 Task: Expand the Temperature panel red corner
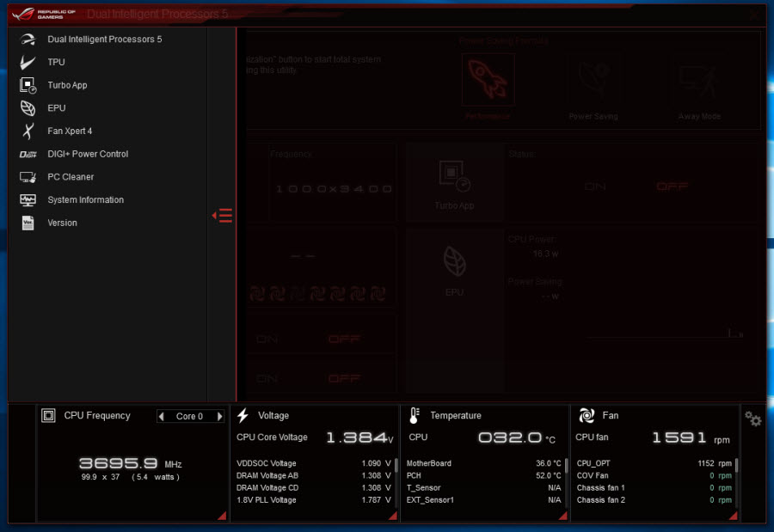click(563, 516)
